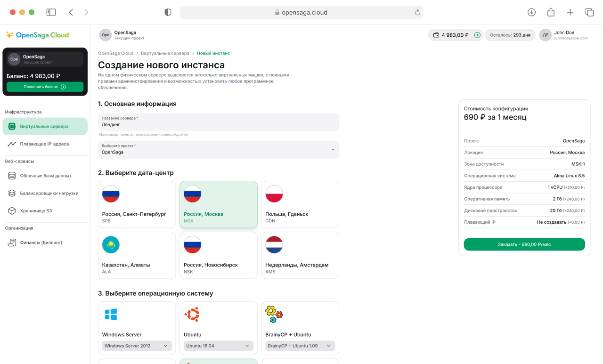
Task: Click the Poland flag for Gdansk
Action: [274, 194]
